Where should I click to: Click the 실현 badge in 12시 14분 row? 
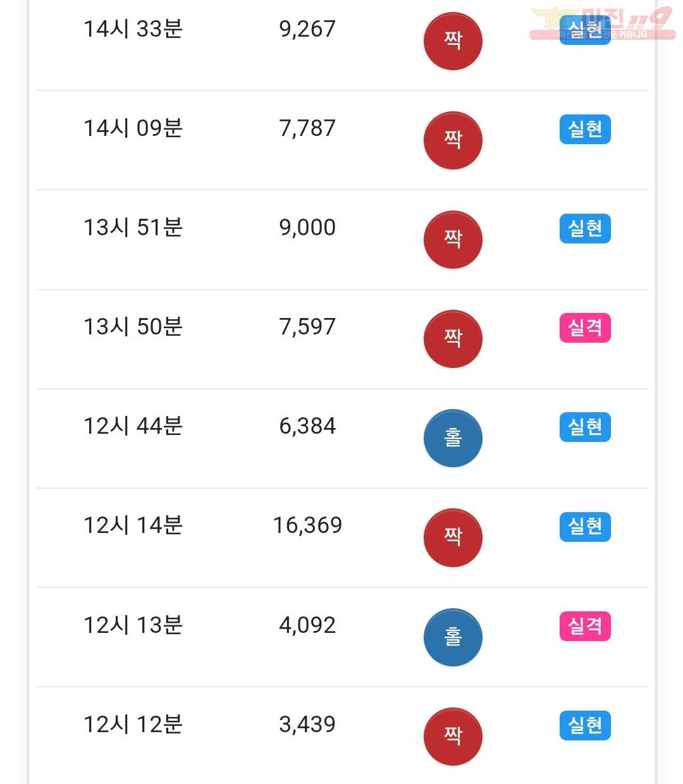click(x=585, y=526)
